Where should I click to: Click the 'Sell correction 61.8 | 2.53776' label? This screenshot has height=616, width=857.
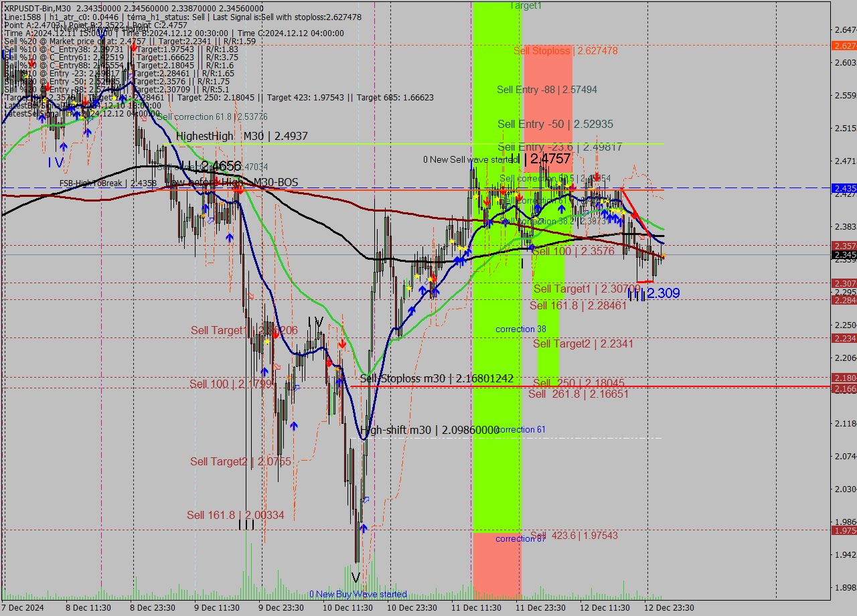pos(212,117)
